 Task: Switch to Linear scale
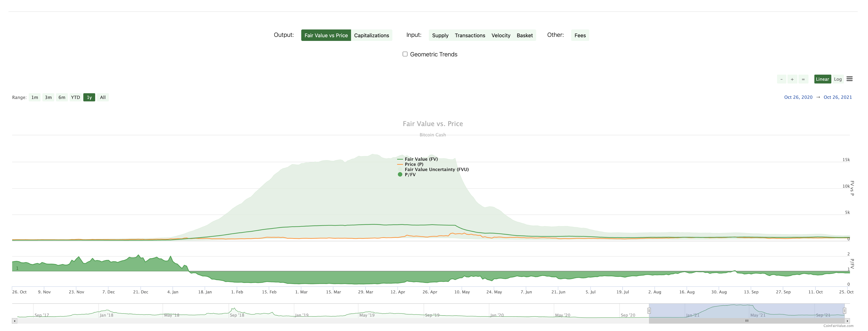coord(822,79)
